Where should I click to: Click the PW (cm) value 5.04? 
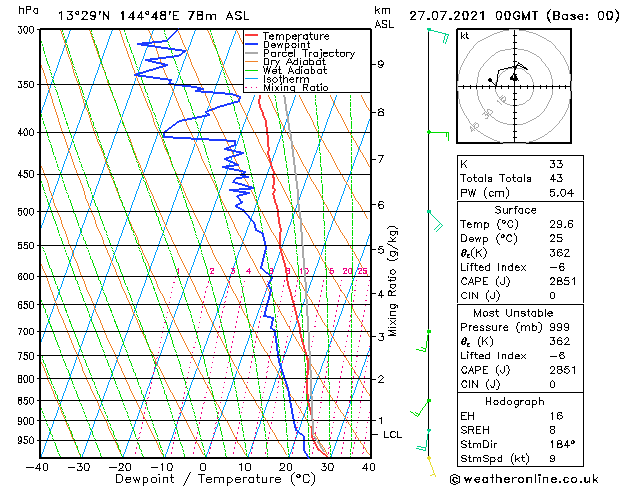tap(562, 193)
